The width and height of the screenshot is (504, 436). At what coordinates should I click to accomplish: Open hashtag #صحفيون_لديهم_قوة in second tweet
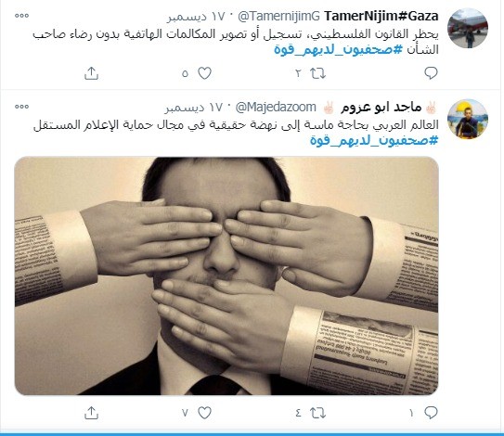(x=374, y=140)
